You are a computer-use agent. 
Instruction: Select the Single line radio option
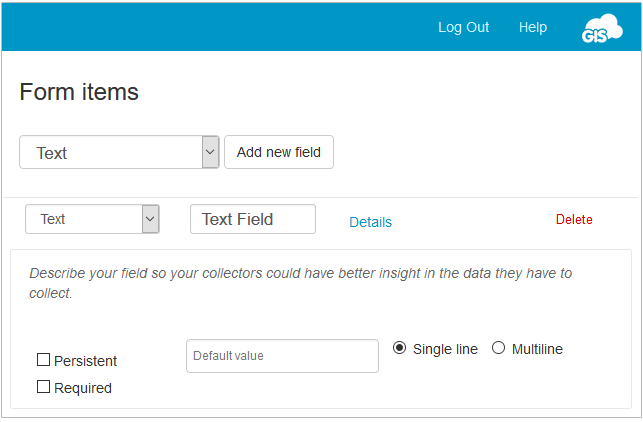click(x=400, y=348)
